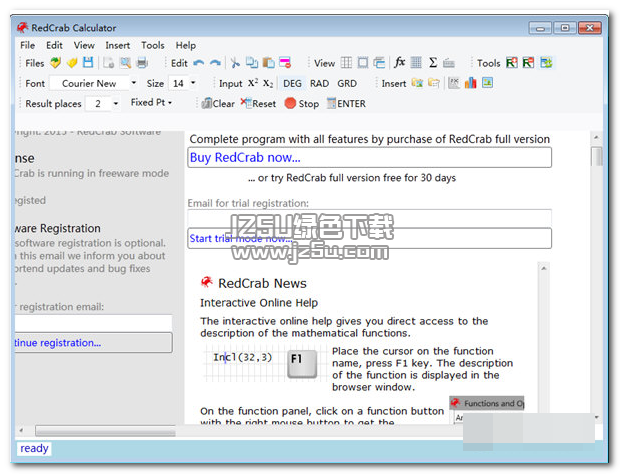Open print preview magnifier icon
The image size is (620, 474).
pos(125,62)
